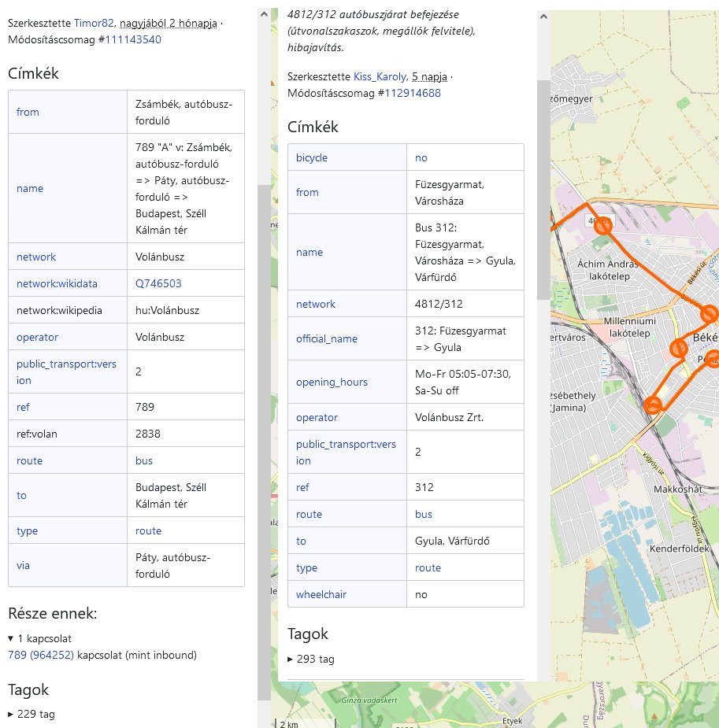Click 'ref' key in the 312 row
Screen dimensions: 719x728
pos(302,487)
